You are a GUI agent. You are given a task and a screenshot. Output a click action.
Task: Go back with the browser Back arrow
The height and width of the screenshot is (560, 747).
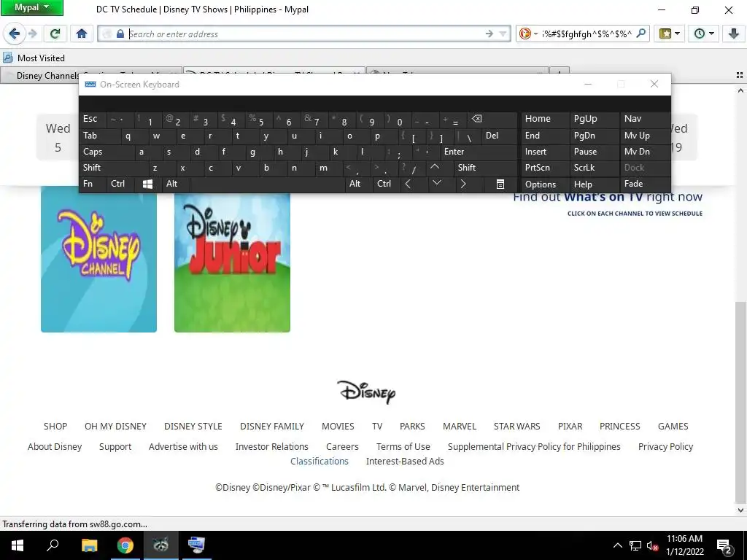15,34
